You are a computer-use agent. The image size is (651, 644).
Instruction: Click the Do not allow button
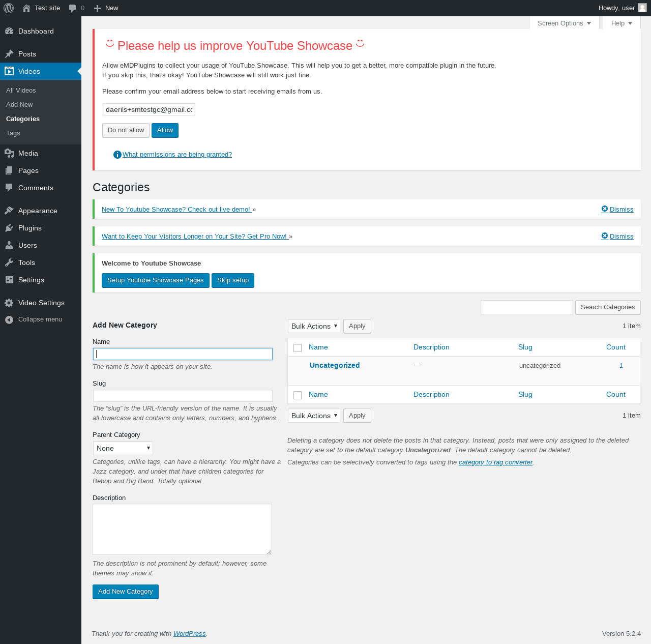point(126,130)
